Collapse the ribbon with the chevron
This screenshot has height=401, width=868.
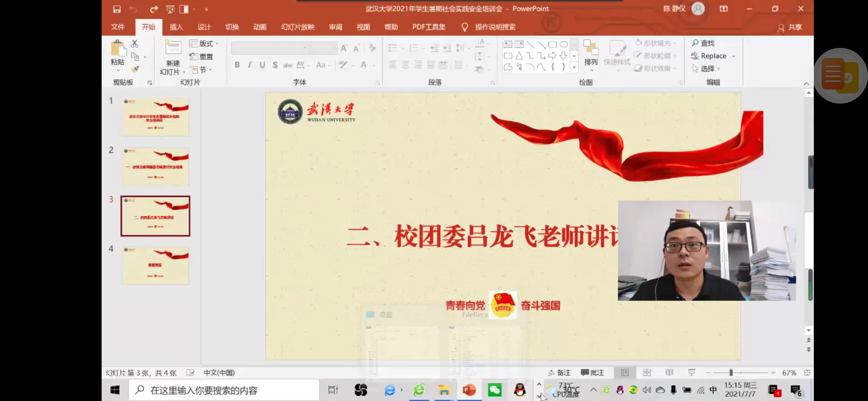point(806,84)
